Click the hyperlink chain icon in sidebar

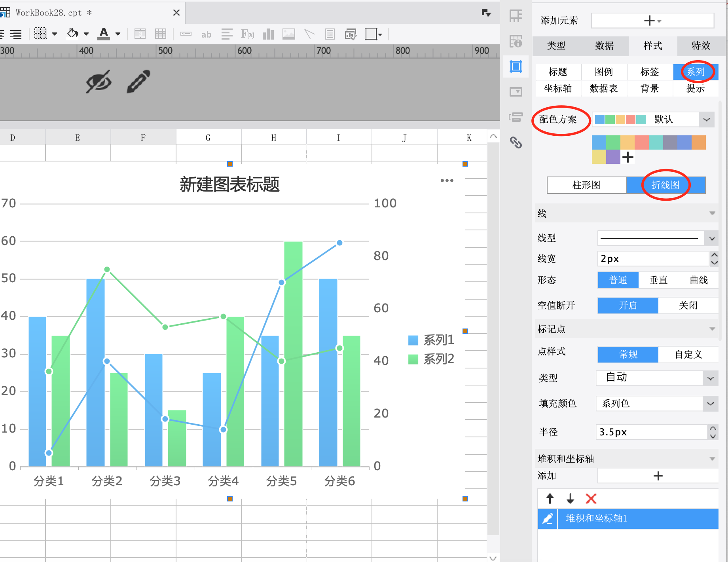(516, 142)
